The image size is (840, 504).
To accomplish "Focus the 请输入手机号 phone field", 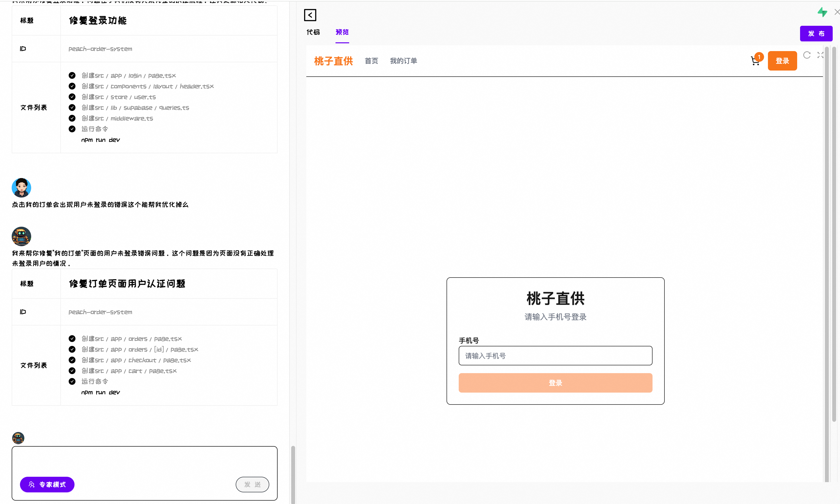I will pyautogui.click(x=555, y=356).
